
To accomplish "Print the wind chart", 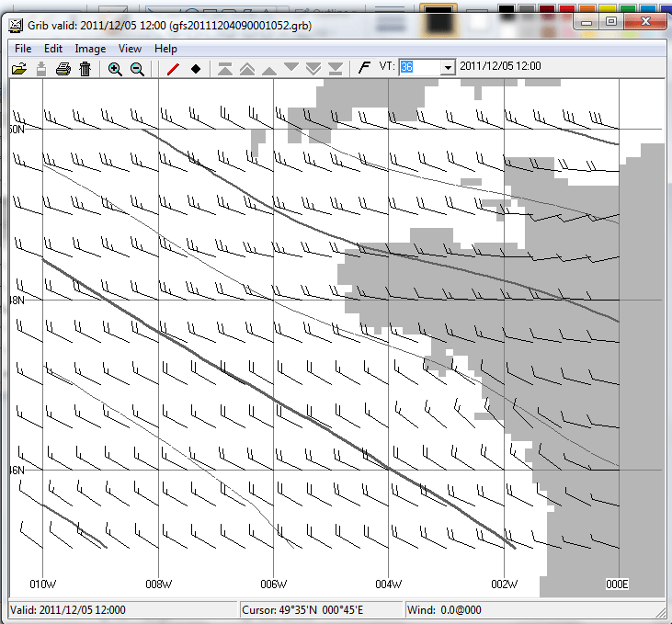I will point(63,69).
